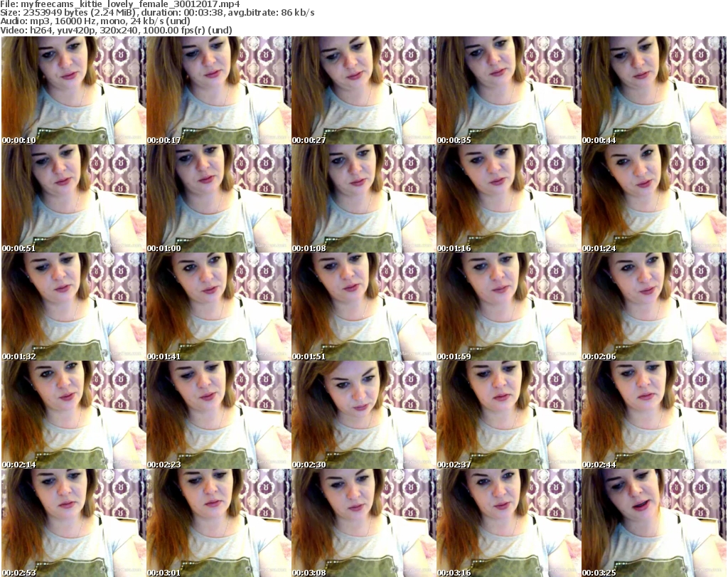This screenshot has width=728, height=577.
Task: Select the thumbnail marked 00:01:24
Action: tap(654, 198)
